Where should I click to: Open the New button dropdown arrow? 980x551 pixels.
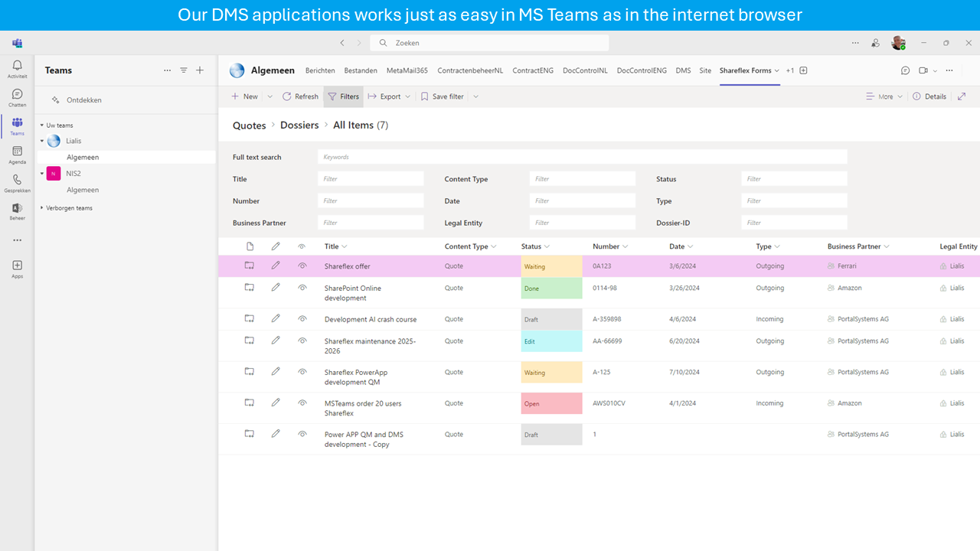point(269,96)
